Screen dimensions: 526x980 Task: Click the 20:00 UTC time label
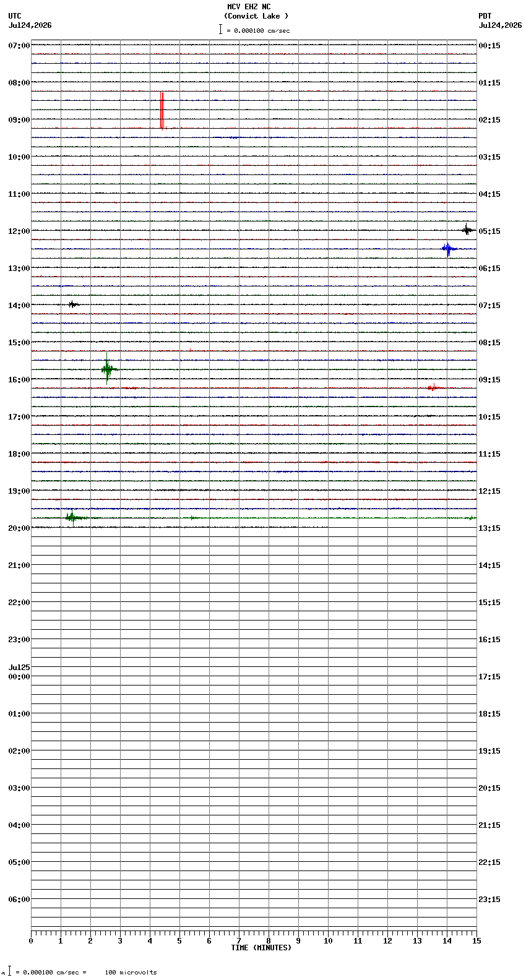[x=19, y=528]
